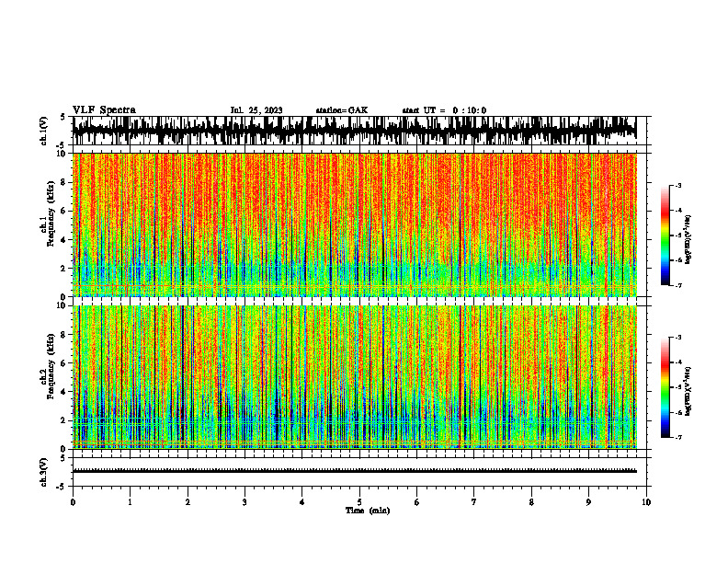Click the "-7" tick on ch.2 colorbar
Viewport: 728px width, 563px height.
678,438
